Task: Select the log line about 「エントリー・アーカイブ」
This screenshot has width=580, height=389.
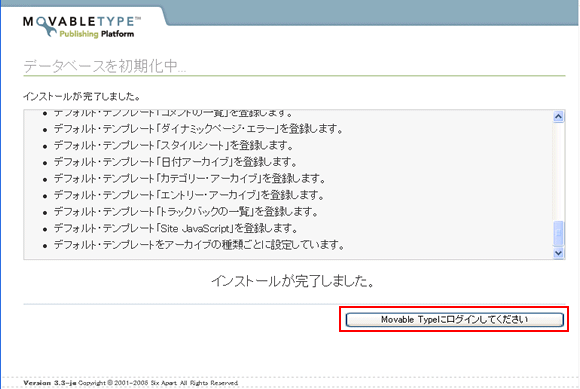Action: click(189, 195)
